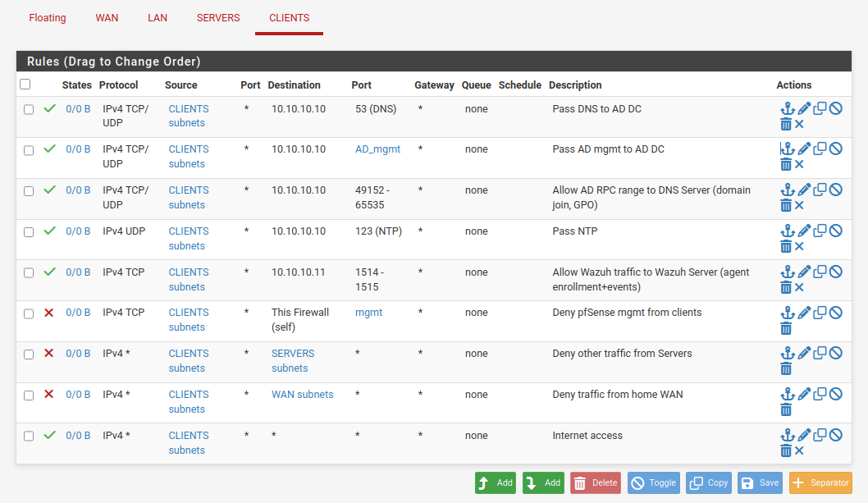Disable the Pass NTP rule
This screenshot has height=503, width=868.
point(836,231)
